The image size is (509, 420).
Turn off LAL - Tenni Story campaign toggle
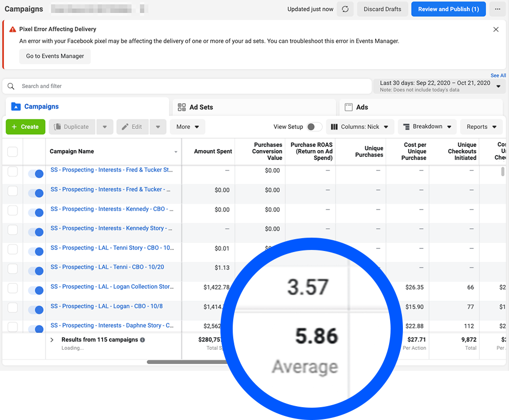click(x=36, y=251)
